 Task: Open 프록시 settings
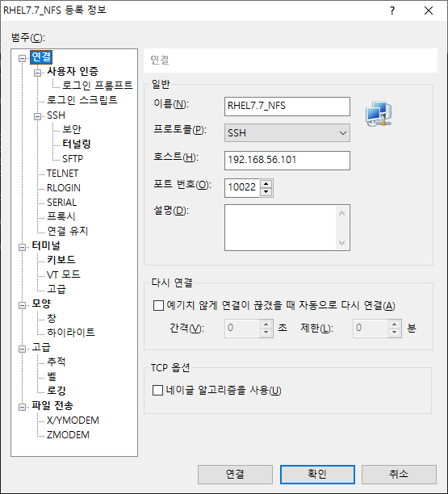point(61,216)
